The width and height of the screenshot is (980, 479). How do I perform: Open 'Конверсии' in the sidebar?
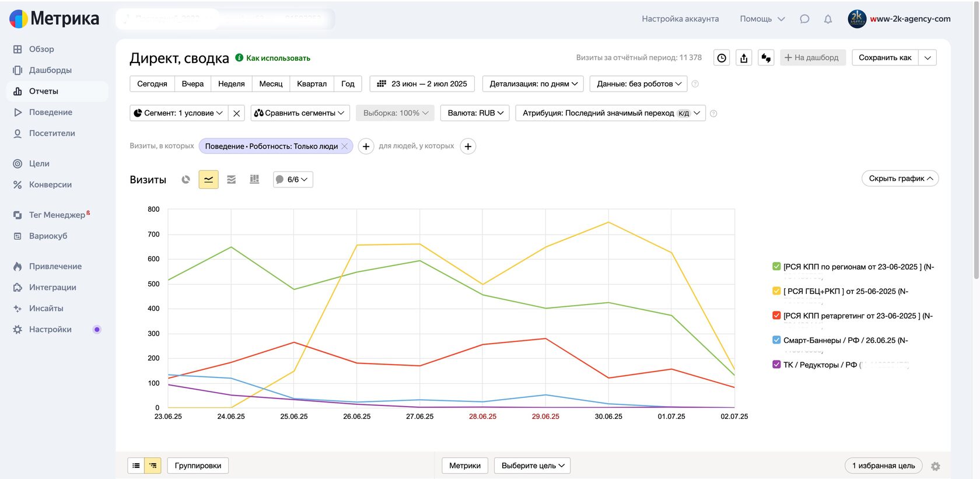[x=57, y=184]
